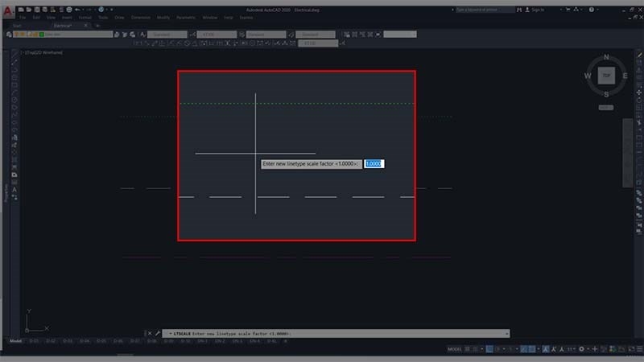Select the Line tool in Draw toolbar
The height and width of the screenshot is (362, 644).
[x=14, y=54]
